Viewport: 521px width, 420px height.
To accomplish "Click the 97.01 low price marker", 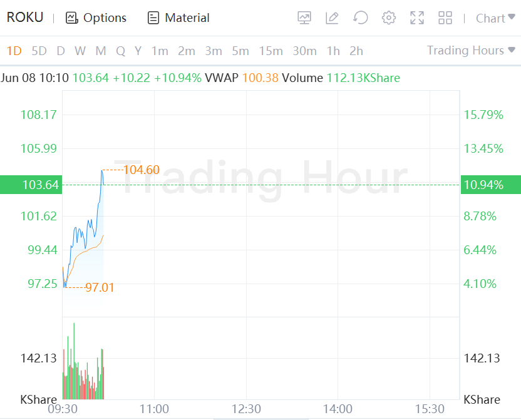I will [x=100, y=287].
